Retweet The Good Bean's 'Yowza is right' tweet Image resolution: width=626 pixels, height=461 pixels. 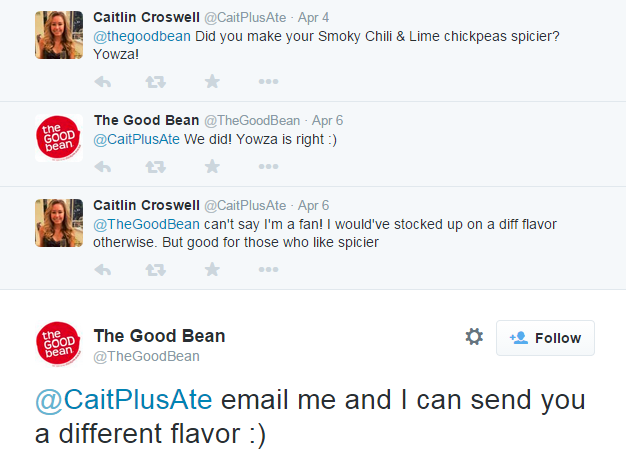155,166
